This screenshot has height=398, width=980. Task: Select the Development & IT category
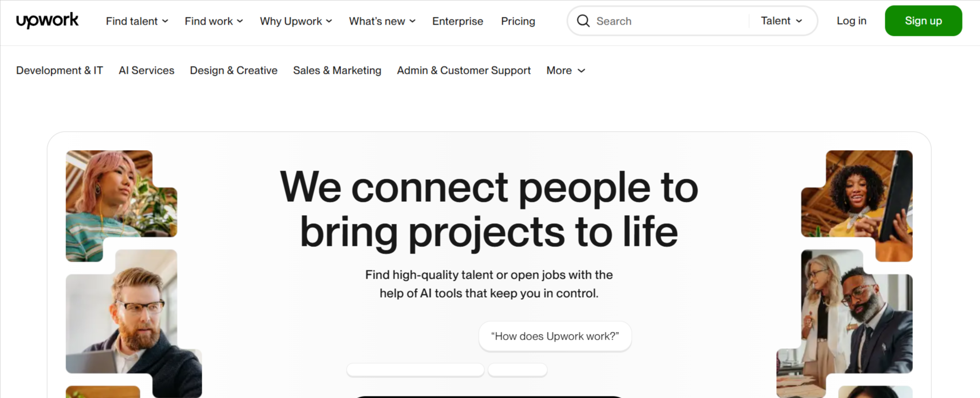tap(59, 70)
